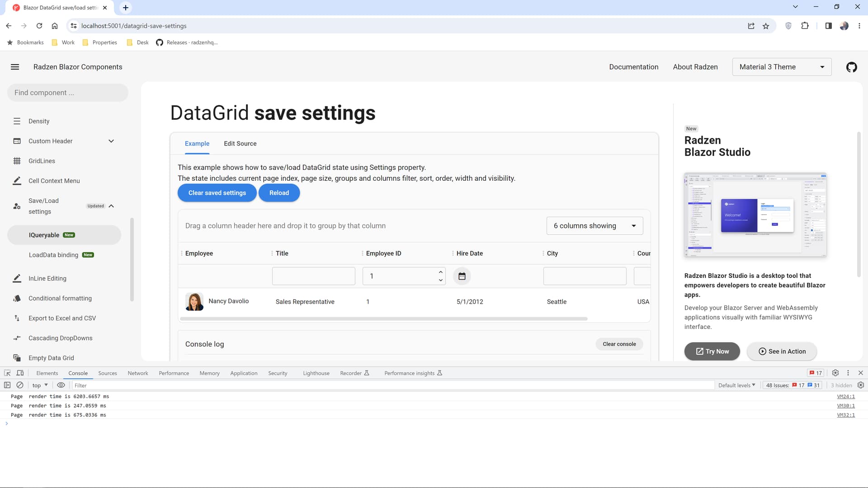Click the share page icon in address bar
The image size is (868, 488).
click(x=751, y=26)
